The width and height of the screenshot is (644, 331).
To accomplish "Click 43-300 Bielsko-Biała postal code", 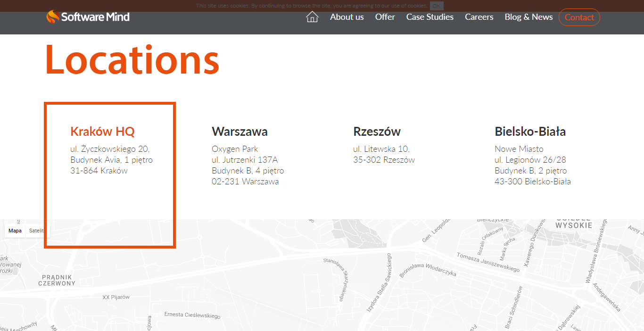I will (x=533, y=182).
